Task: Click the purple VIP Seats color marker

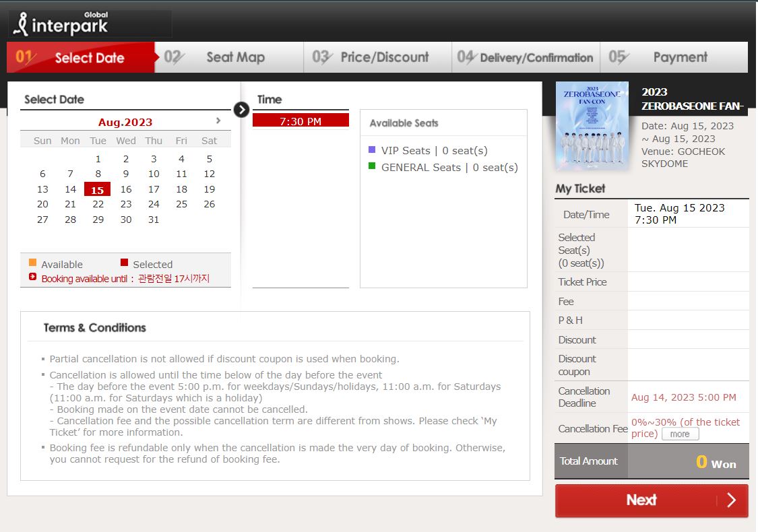Action: (x=372, y=149)
